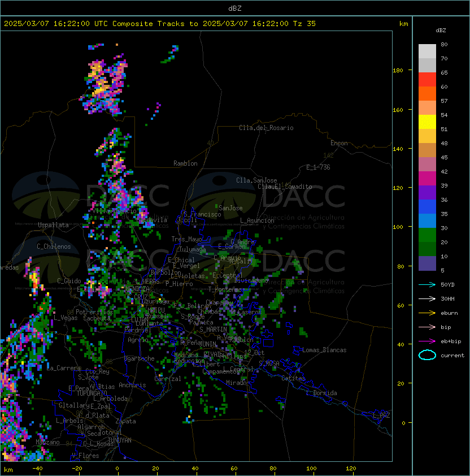Click the TUPUNGATO label

coord(92,393)
